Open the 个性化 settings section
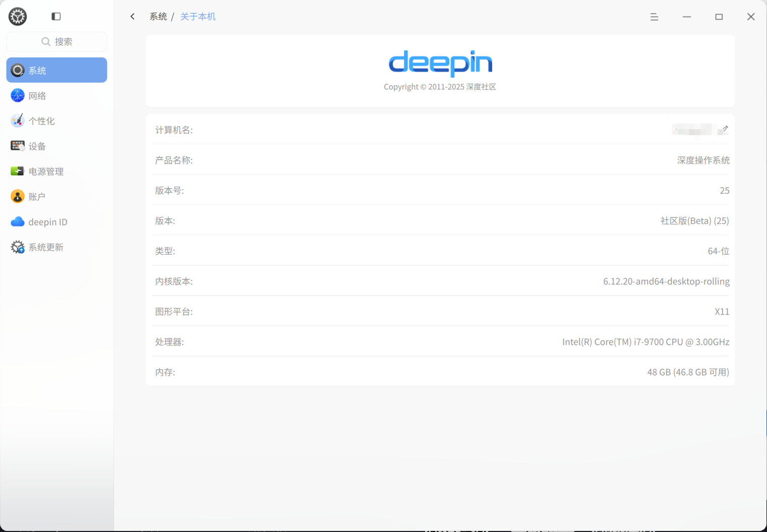Image resolution: width=767 pixels, height=532 pixels. (x=56, y=121)
